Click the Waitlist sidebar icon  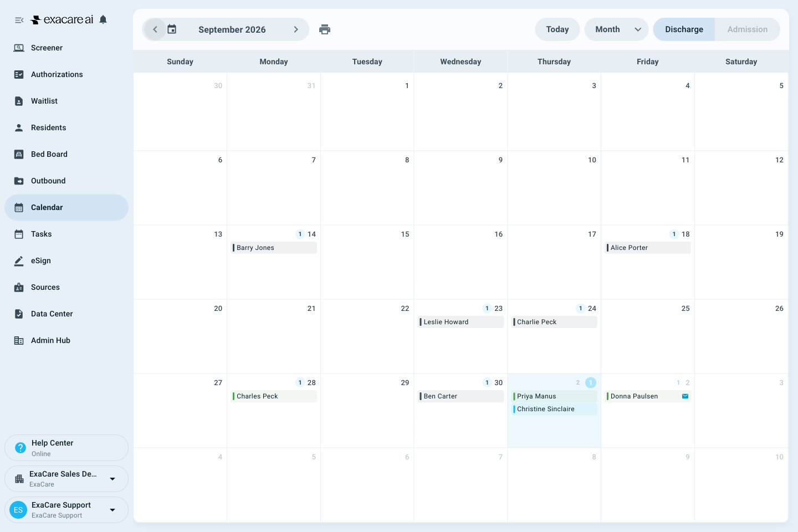pos(19,101)
